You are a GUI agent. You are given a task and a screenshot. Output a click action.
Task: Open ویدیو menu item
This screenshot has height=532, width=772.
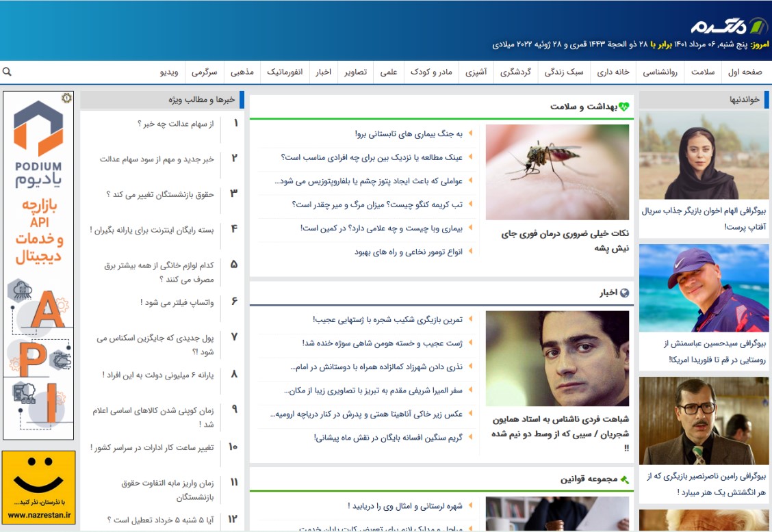[x=169, y=72]
